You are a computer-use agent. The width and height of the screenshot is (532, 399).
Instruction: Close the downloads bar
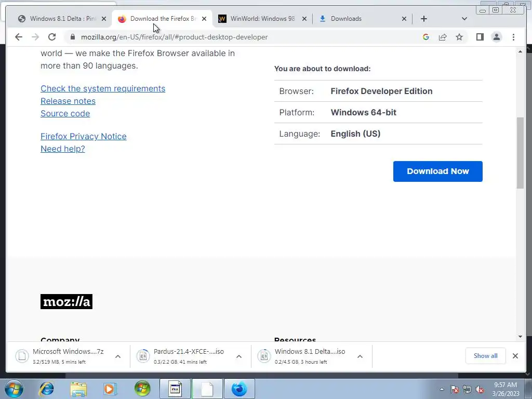[x=515, y=356]
